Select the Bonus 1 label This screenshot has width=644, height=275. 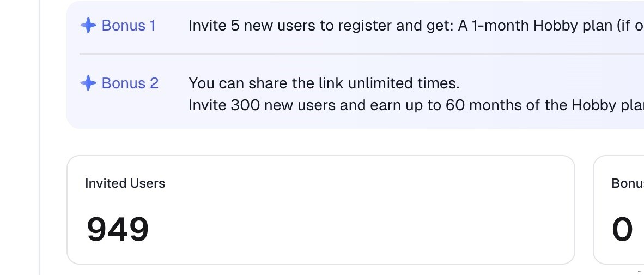click(129, 26)
